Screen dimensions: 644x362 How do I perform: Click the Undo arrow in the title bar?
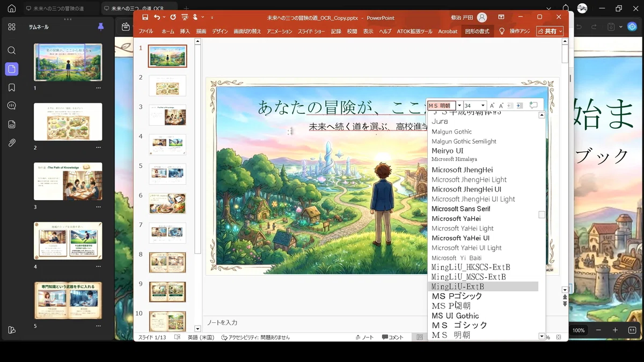[156, 17]
